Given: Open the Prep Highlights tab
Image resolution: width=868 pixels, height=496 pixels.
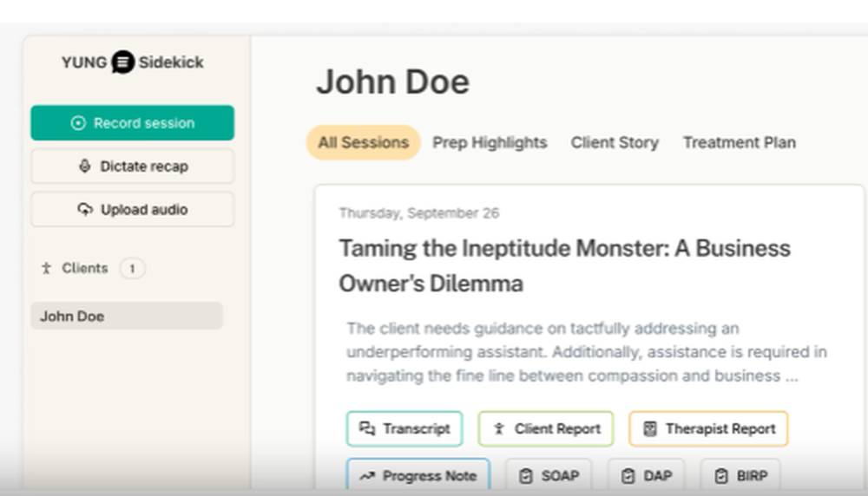Looking at the screenshot, I should (490, 143).
